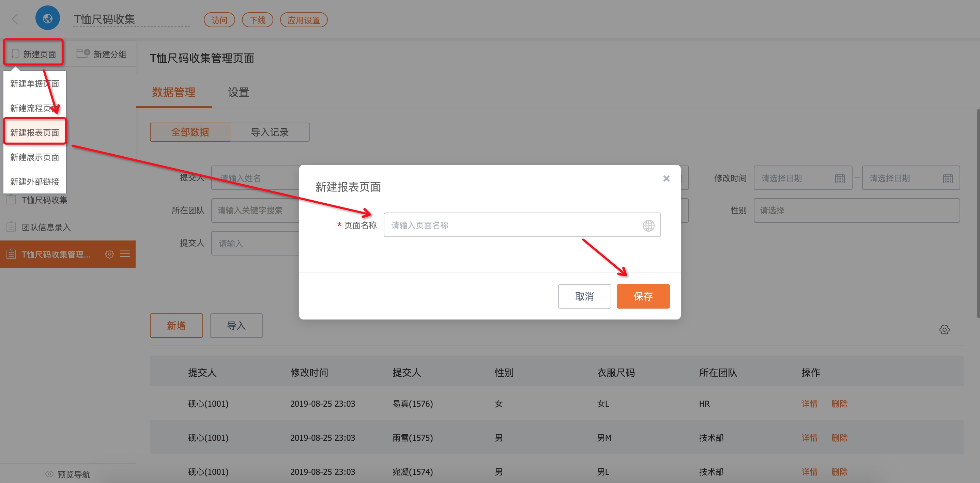The width and height of the screenshot is (980, 483).
Task: Switch to the 导入记录 segment
Action: coord(270,132)
